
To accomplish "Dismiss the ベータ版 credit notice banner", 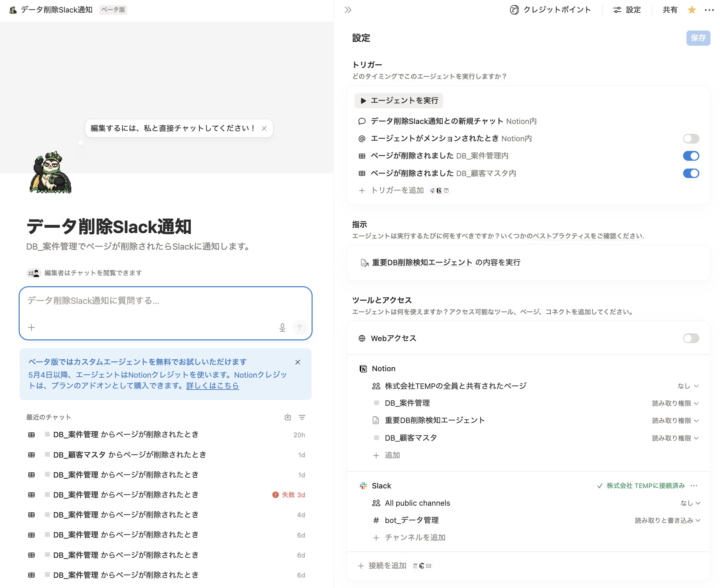I will [x=298, y=362].
